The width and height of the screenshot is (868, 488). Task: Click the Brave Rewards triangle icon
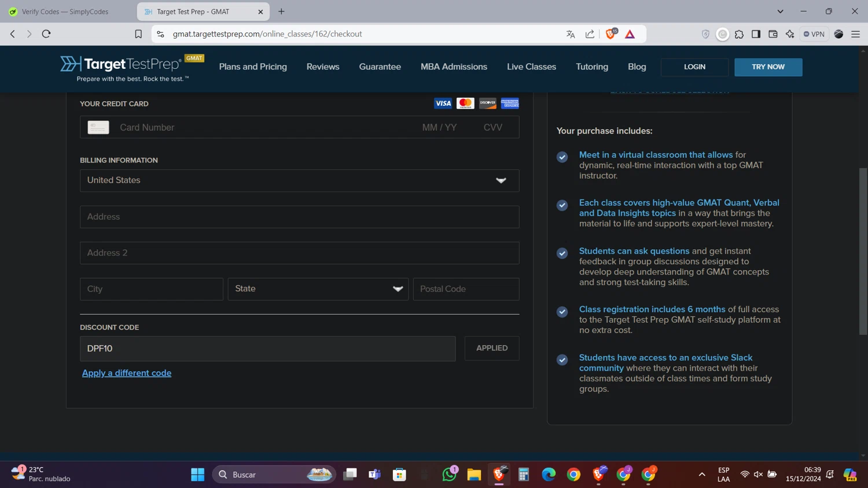(630, 34)
